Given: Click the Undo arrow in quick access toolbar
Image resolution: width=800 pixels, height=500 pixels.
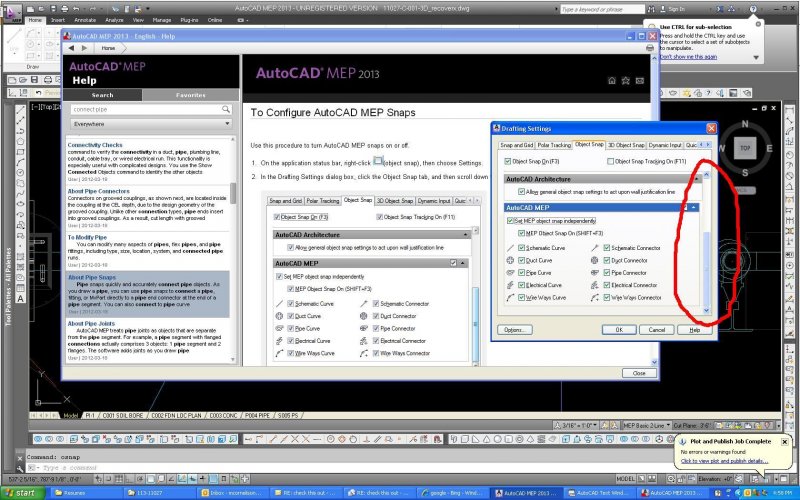Looking at the screenshot, I should click(76, 9).
